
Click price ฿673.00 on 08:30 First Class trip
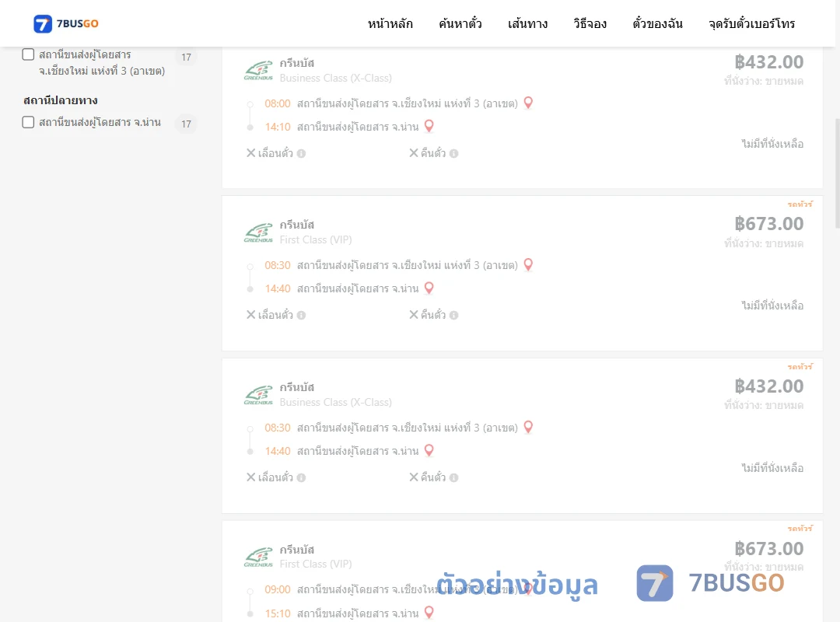(768, 224)
